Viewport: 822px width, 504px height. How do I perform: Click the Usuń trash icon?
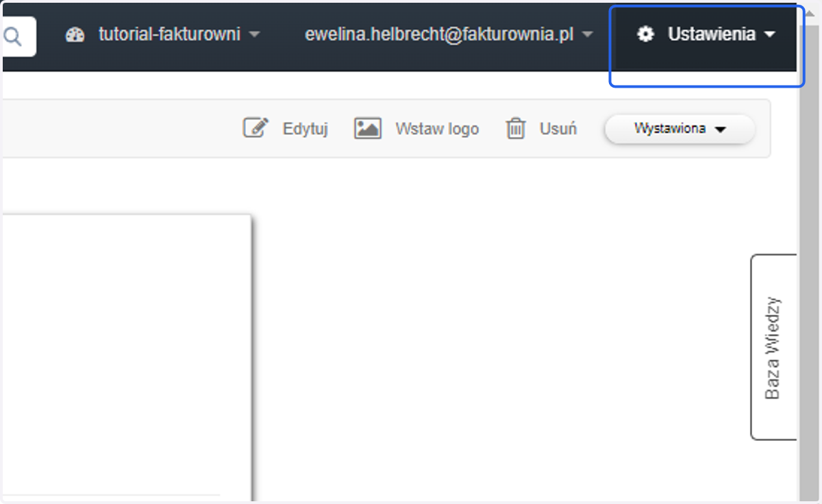point(516,128)
